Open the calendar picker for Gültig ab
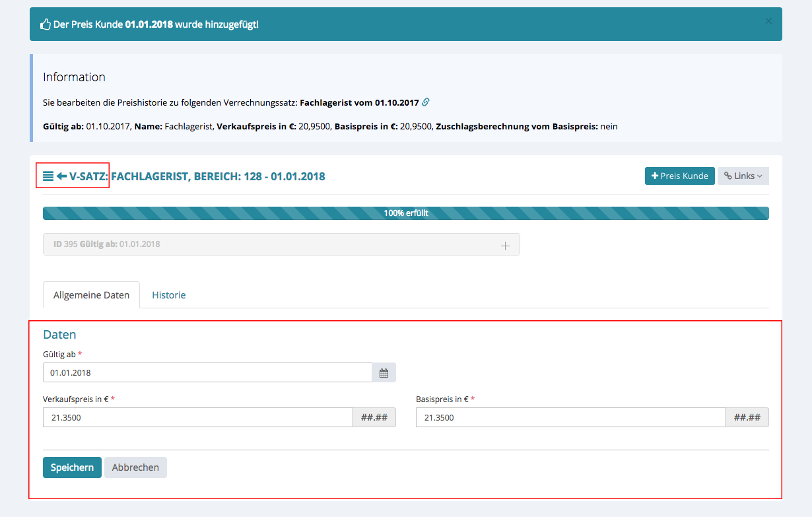Screen dimensions: 812x517 click(x=384, y=372)
